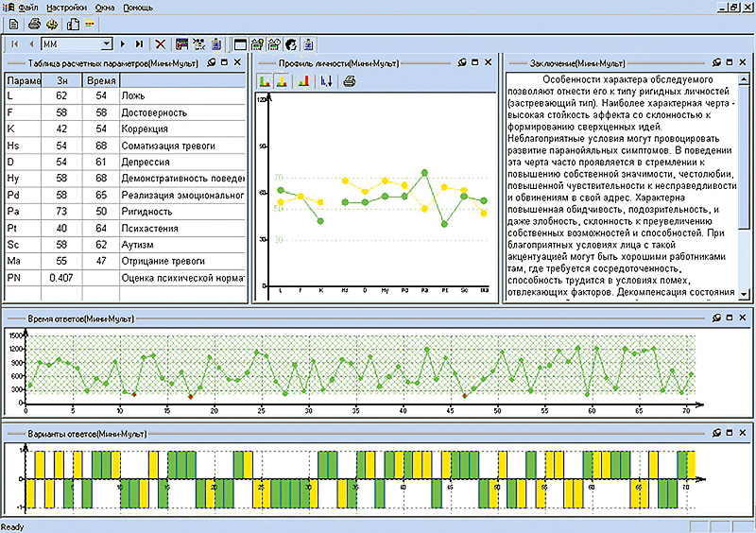The height and width of the screenshot is (533, 756).
Task: Go to the last record arrow button
Action: tap(140, 43)
